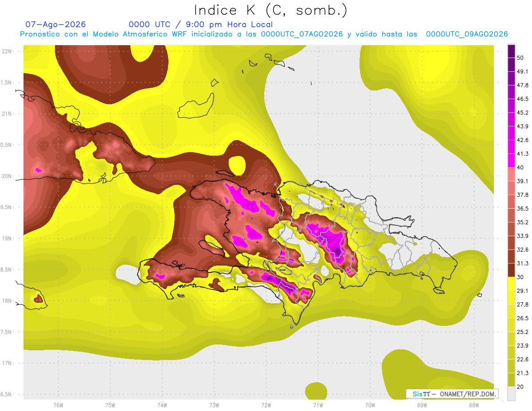The height and width of the screenshot is (411, 532).
Task: Click the colorbar value "45.2"
Action: pos(522,113)
